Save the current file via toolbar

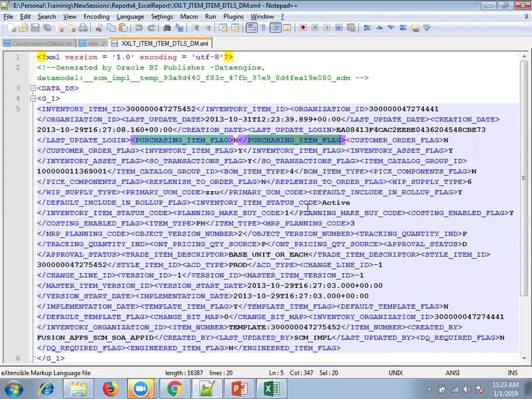pos(35,28)
